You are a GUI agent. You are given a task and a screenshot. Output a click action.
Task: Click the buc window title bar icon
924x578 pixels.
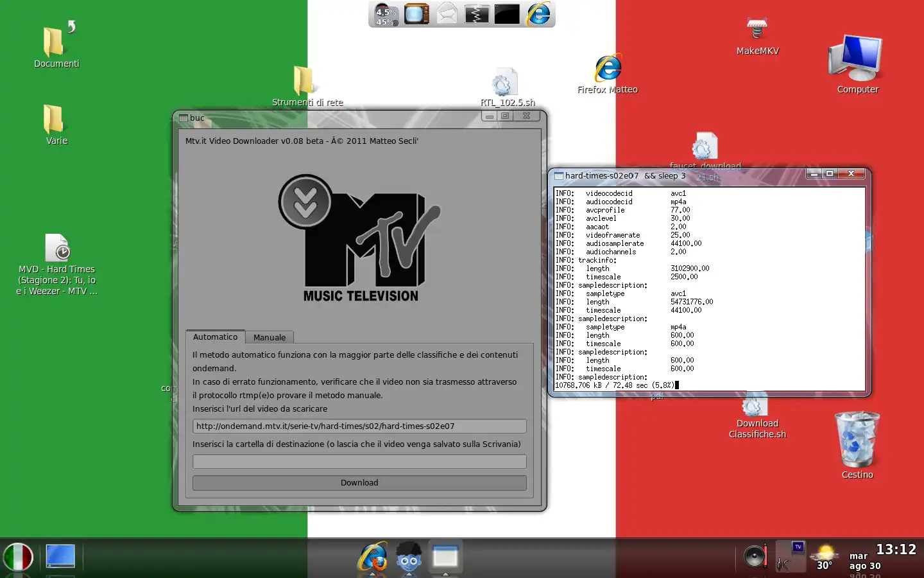[184, 118]
